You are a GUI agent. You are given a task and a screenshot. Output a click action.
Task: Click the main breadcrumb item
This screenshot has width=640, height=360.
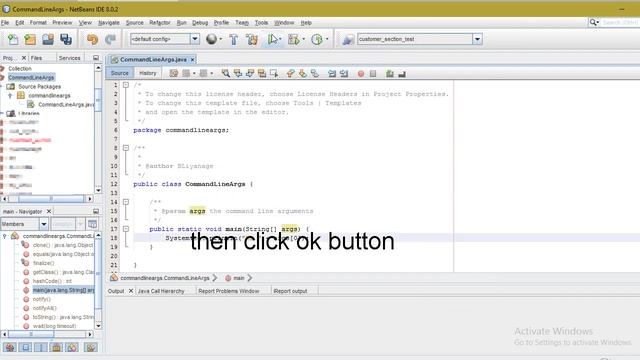click(x=239, y=278)
